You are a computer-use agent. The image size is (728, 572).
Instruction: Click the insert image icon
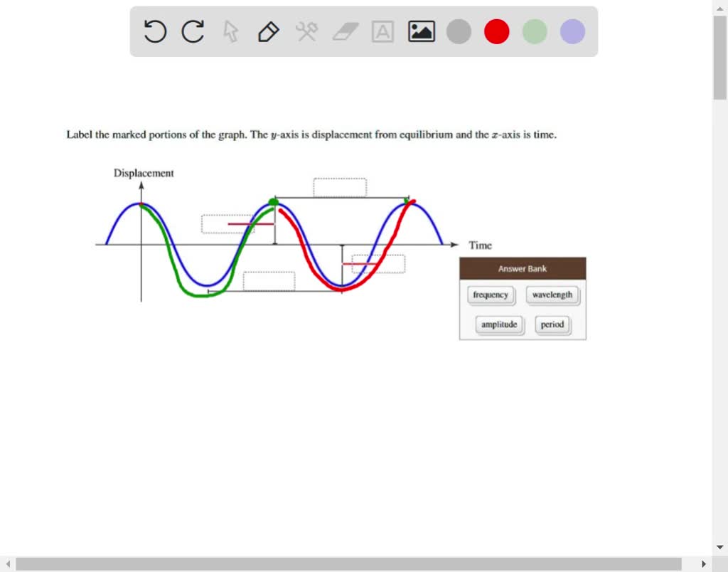(420, 31)
